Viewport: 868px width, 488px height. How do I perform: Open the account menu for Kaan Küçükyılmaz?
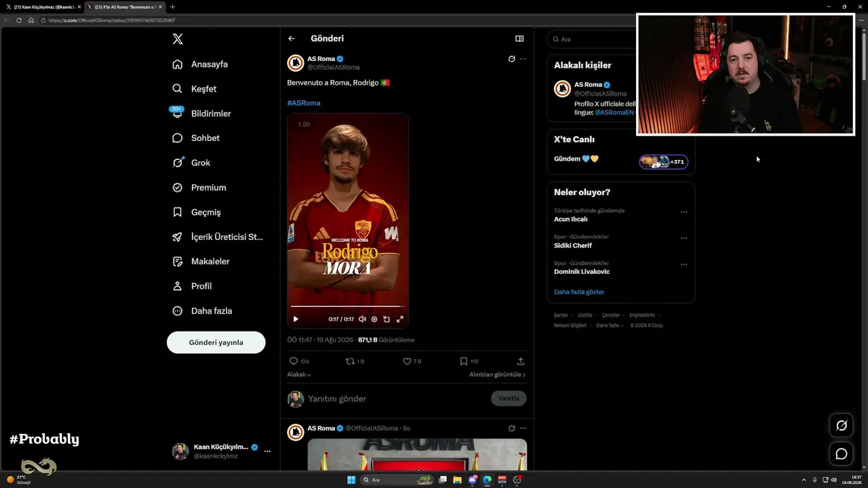click(221, 451)
